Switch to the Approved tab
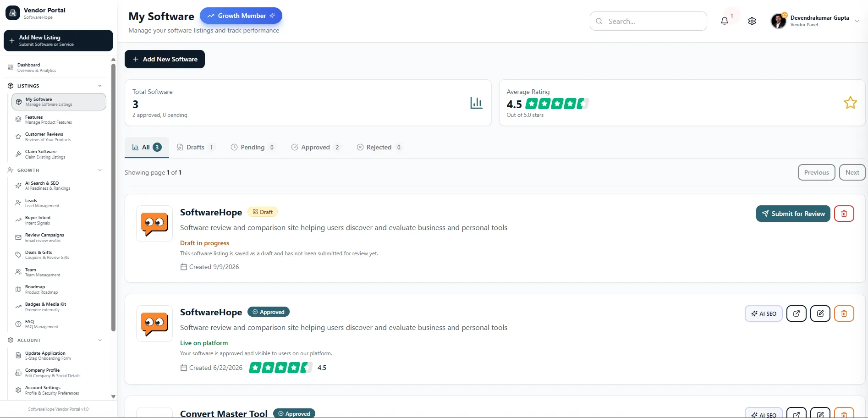The height and width of the screenshot is (418, 868). (x=316, y=148)
